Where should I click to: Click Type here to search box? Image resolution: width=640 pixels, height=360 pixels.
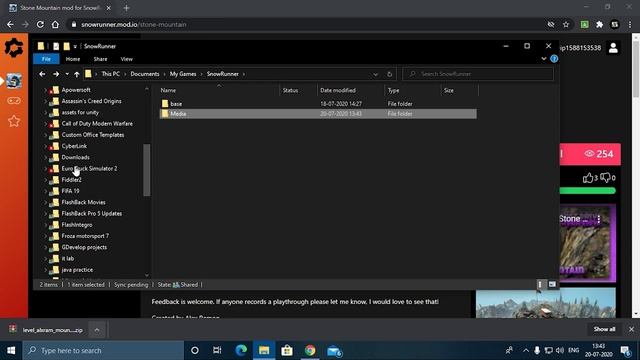103,350
